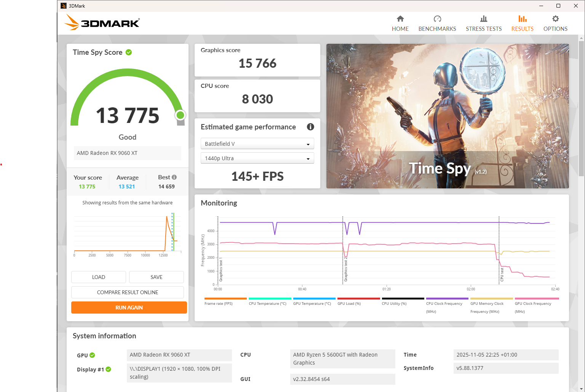The image size is (585, 392).
Task: Toggle the GPU Clock Frequency legend swatch
Action: 537,299
